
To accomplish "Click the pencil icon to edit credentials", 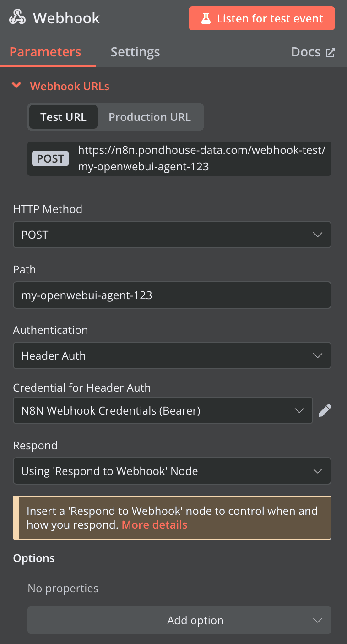I will click(325, 410).
